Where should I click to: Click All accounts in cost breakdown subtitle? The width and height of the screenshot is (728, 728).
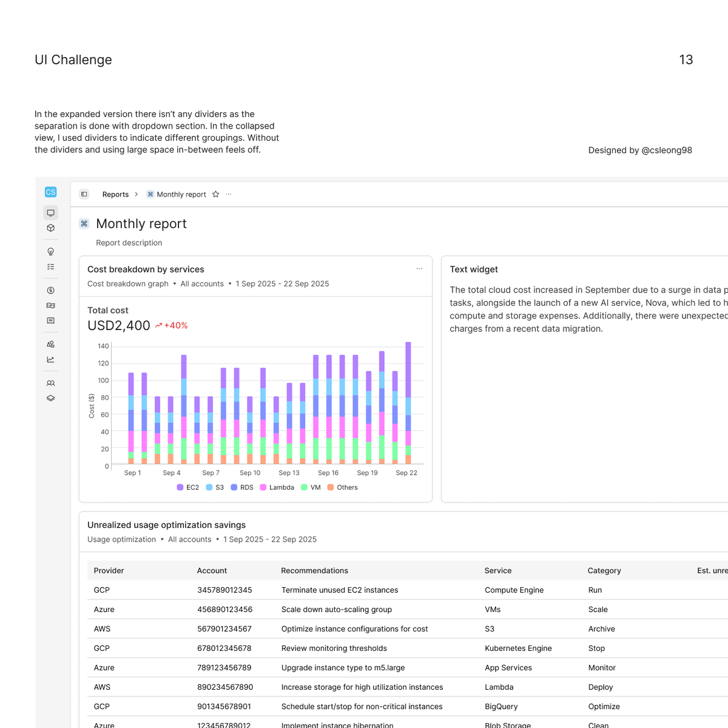202,284
